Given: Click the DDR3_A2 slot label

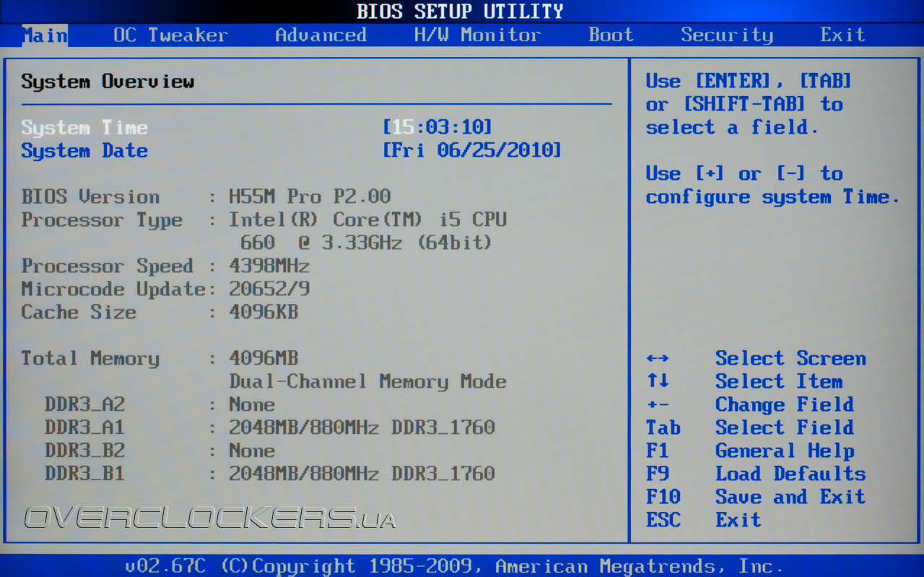Looking at the screenshot, I should coord(84,405).
